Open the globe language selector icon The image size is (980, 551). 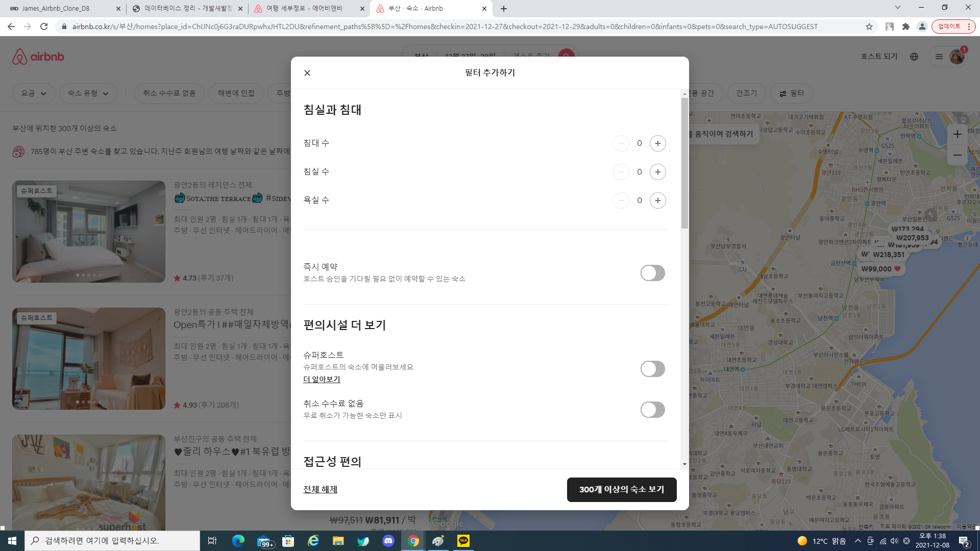pos(914,57)
